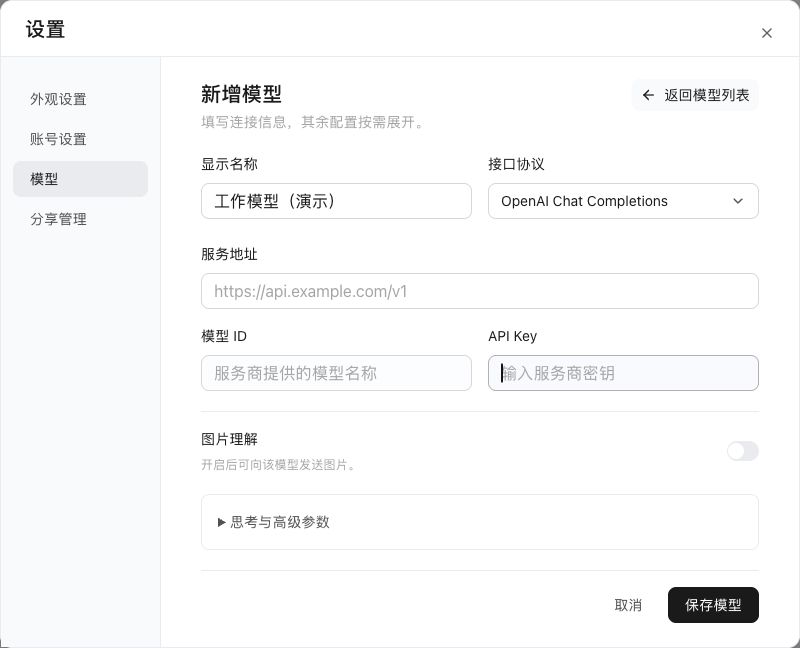The height and width of the screenshot is (648, 800).
Task: Click the 取消 button
Action: point(628,605)
